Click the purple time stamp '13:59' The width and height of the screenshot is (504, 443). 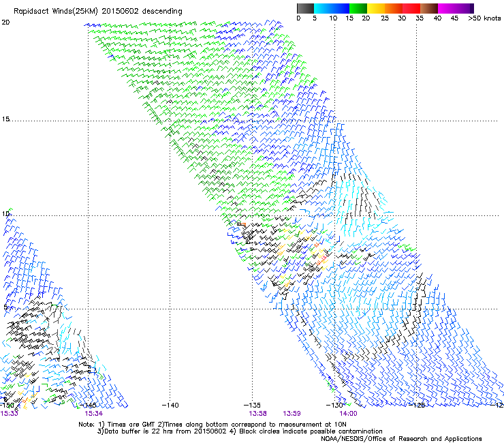(292, 414)
